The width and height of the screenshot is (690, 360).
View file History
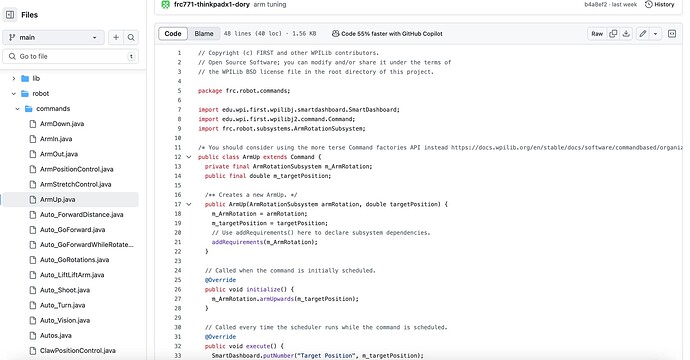tap(659, 4)
